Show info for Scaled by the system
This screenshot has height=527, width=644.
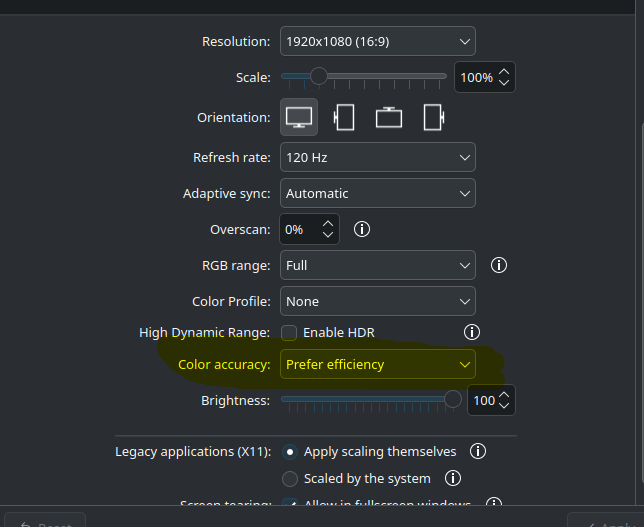tap(452, 478)
